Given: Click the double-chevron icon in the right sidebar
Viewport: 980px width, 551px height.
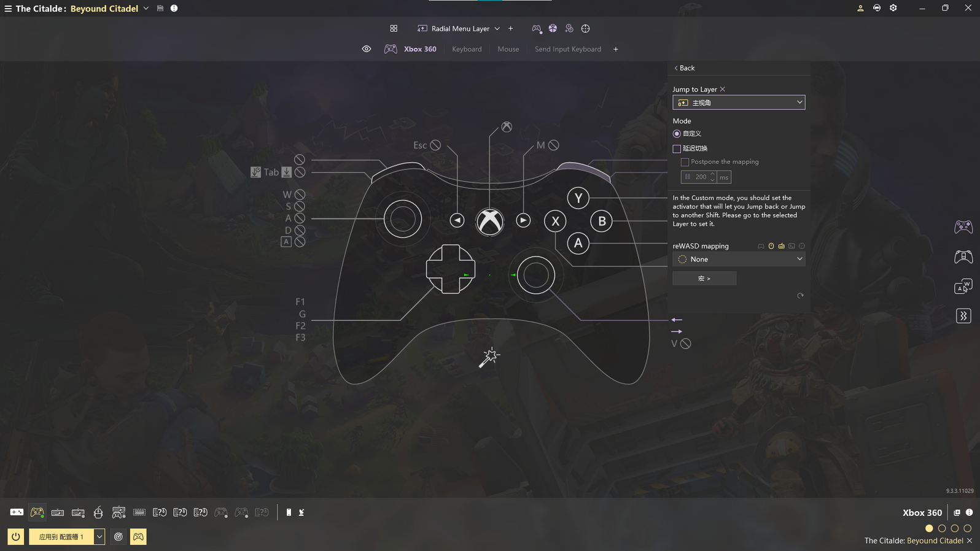Looking at the screenshot, I should tap(963, 316).
